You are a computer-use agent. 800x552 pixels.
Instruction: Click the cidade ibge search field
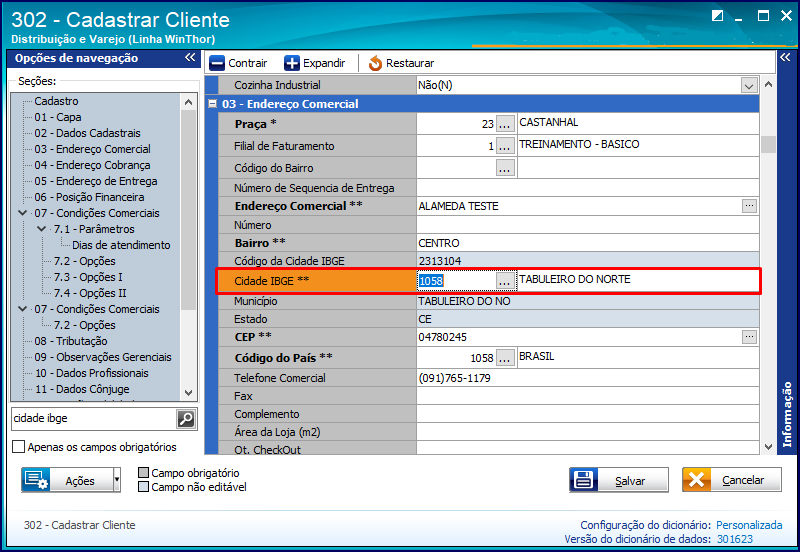[93, 419]
